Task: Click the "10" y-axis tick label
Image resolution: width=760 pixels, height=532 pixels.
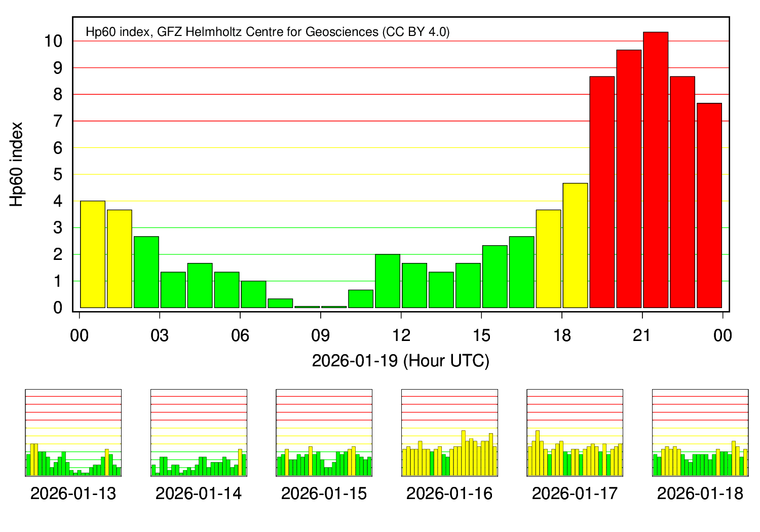Action: point(53,41)
